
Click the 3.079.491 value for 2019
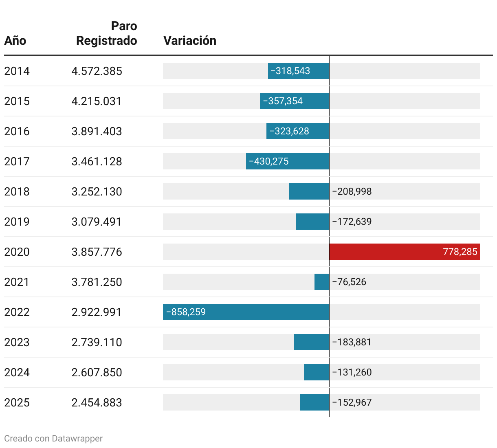97,222
